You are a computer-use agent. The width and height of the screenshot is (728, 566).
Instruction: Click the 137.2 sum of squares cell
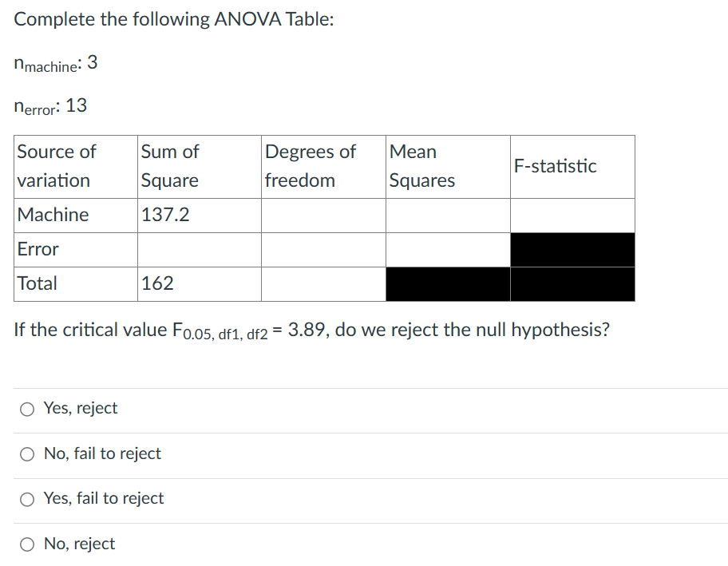pyautogui.click(x=200, y=216)
